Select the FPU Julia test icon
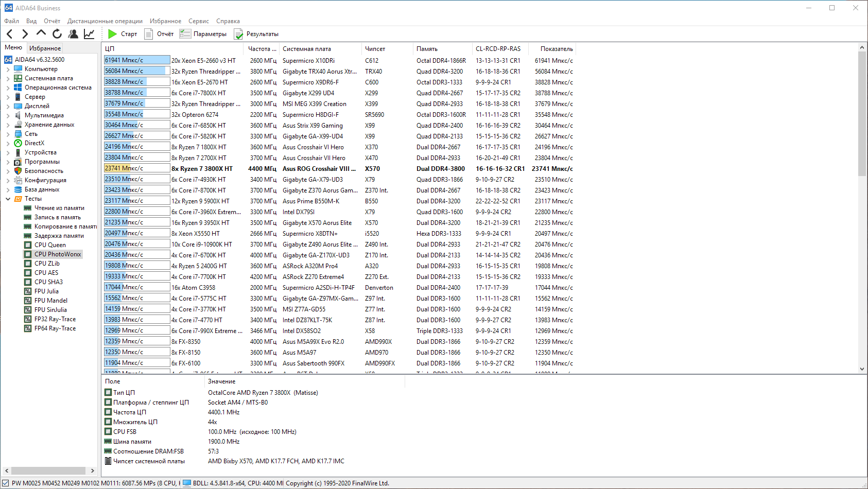This screenshot has width=868, height=489. point(28,291)
